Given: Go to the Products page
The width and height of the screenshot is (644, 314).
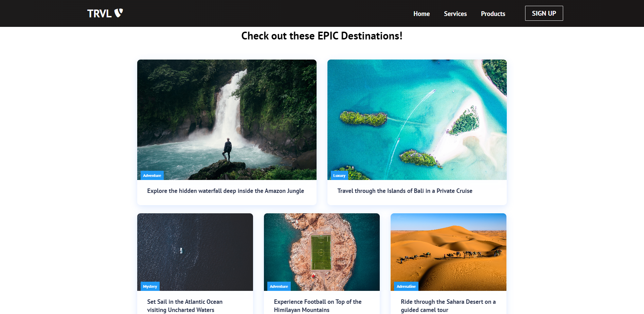Looking at the screenshot, I should point(493,14).
